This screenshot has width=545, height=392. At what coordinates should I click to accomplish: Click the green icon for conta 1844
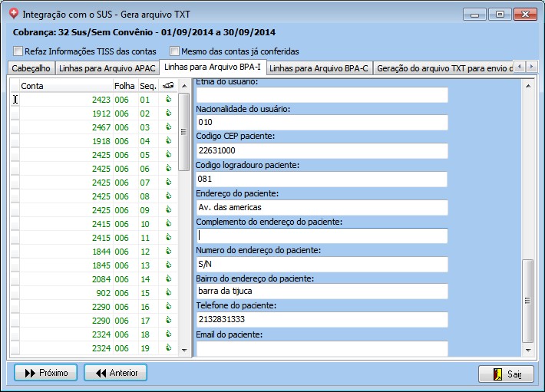tap(168, 252)
